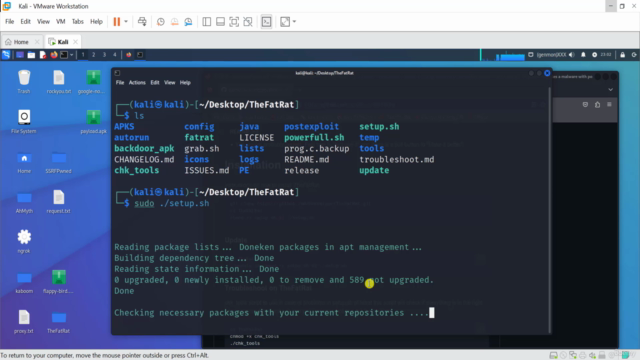This screenshot has height=360, width=640.
Task: Open the AhMyth desktop folder
Action: [24, 202]
